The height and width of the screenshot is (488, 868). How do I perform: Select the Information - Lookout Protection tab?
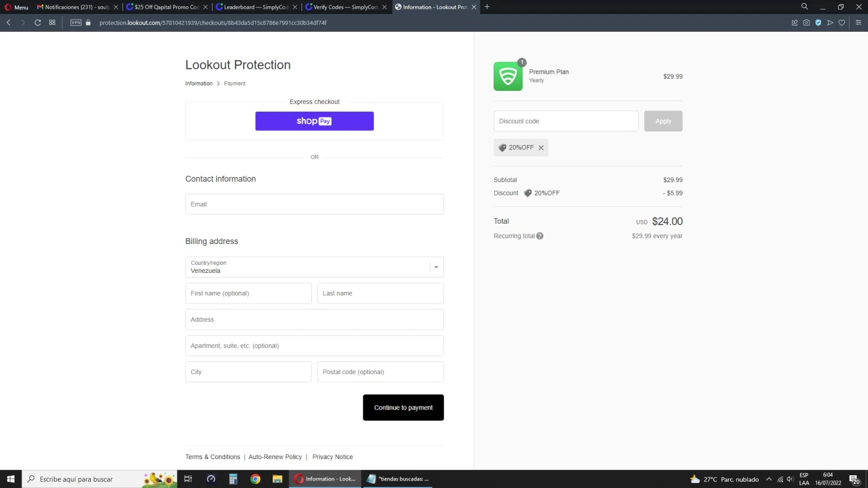(x=435, y=7)
